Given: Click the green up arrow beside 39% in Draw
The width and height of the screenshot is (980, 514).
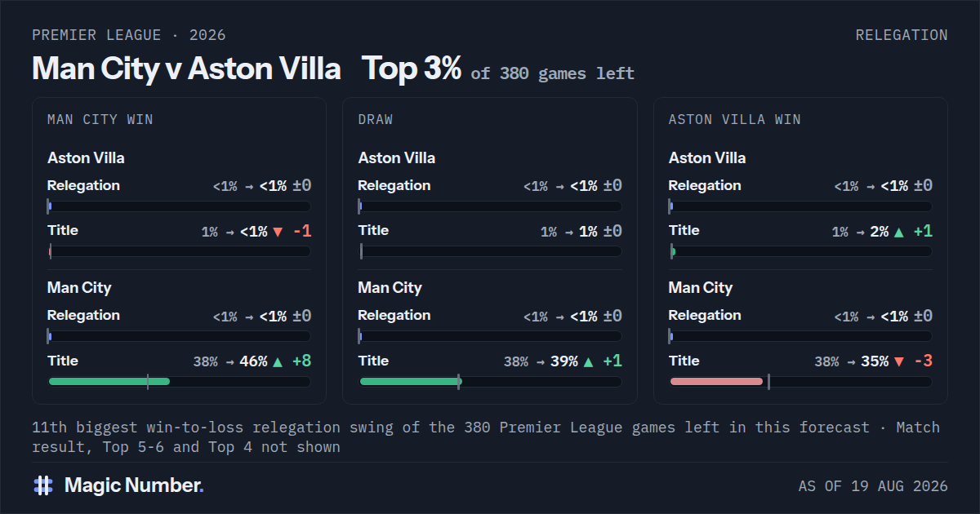Looking at the screenshot, I should 588,361.
